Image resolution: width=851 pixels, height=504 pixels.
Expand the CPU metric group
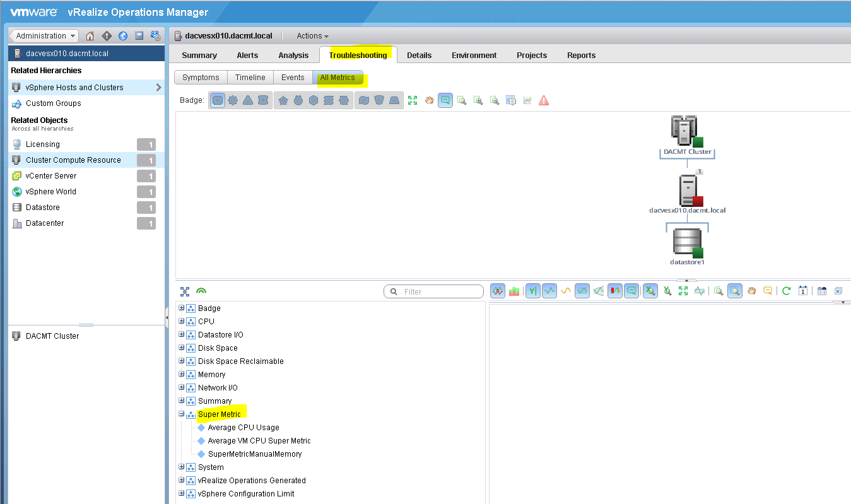182,321
